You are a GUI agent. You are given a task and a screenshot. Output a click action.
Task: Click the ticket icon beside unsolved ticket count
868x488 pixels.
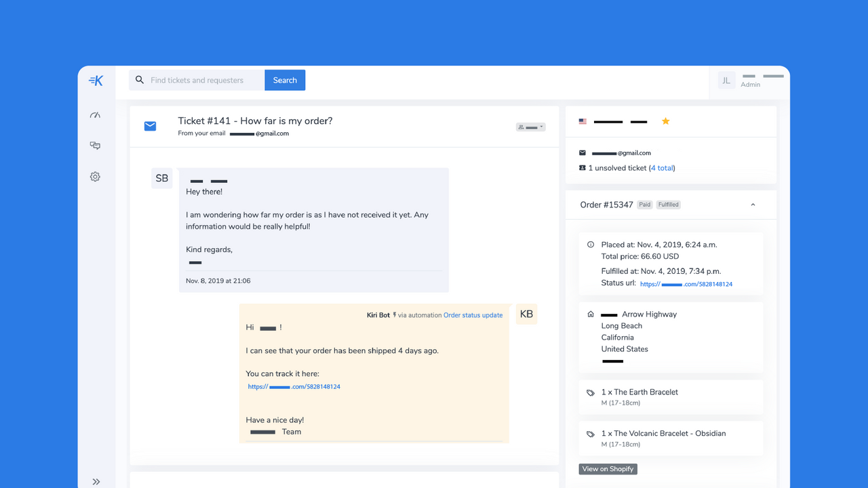(x=583, y=167)
